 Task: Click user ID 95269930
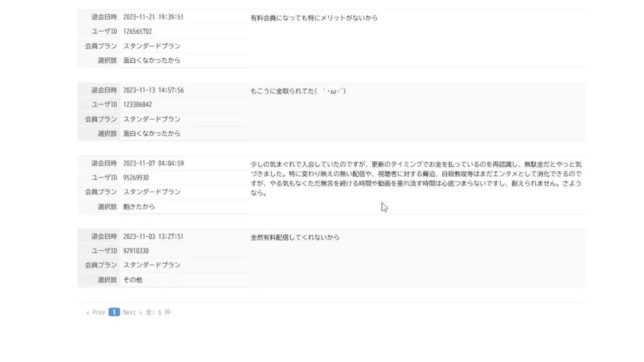[x=136, y=177]
